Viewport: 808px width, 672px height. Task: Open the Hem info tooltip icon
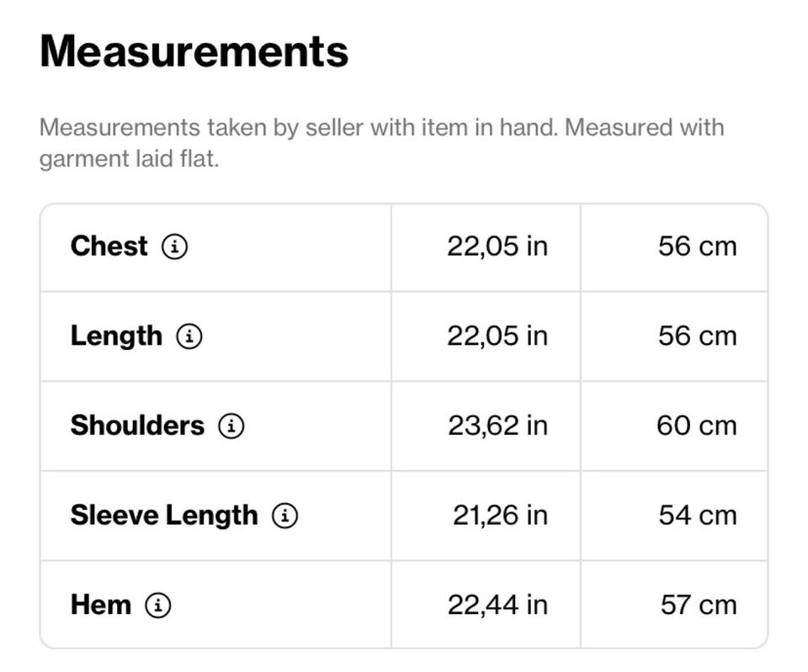158,606
